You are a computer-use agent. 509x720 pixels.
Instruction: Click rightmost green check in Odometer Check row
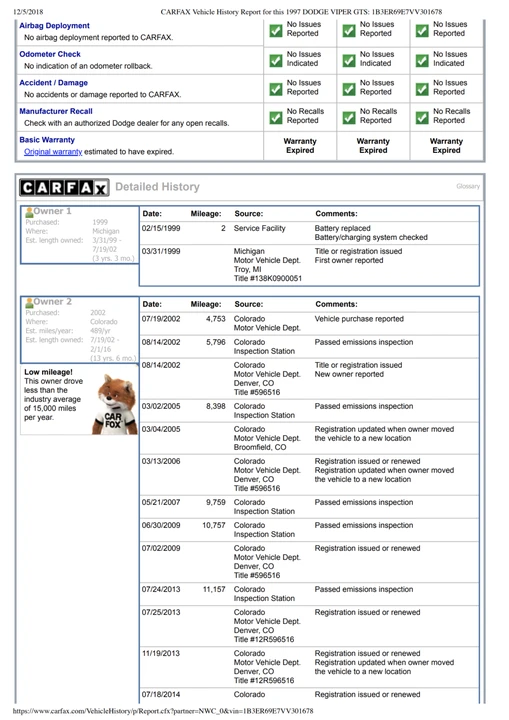click(422, 61)
